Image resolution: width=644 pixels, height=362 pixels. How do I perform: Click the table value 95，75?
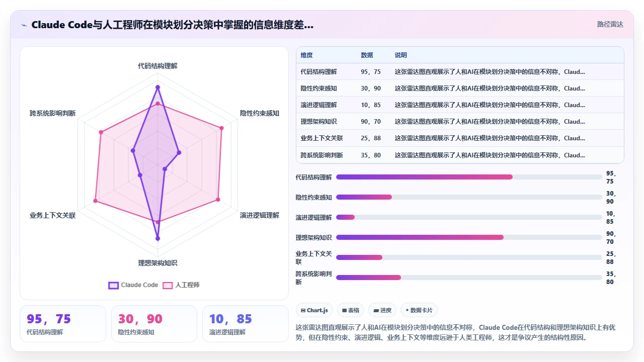pos(371,72)
